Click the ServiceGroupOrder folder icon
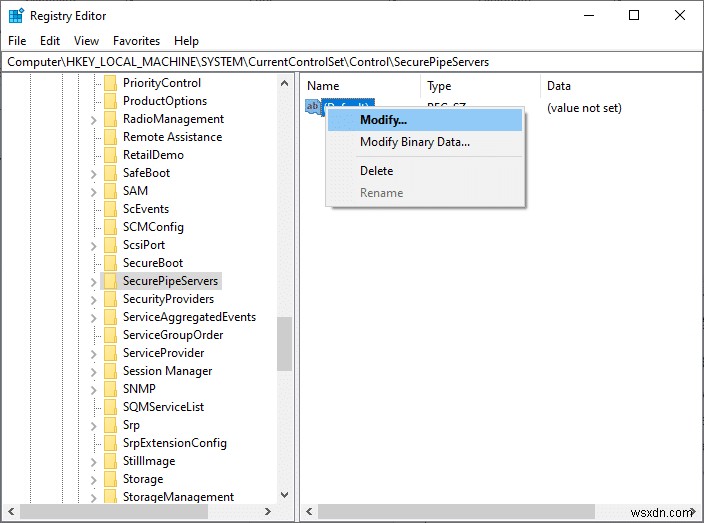 click(x=110, y=335)
